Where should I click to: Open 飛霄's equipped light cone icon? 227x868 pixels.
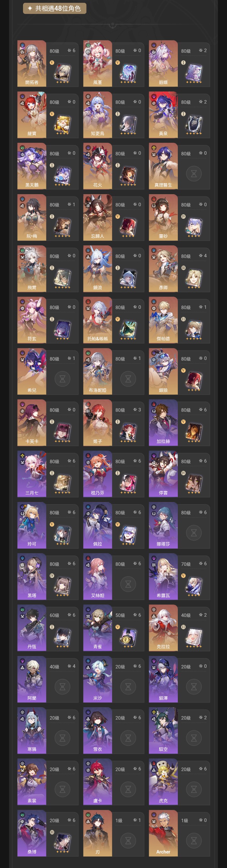point(62,278)
